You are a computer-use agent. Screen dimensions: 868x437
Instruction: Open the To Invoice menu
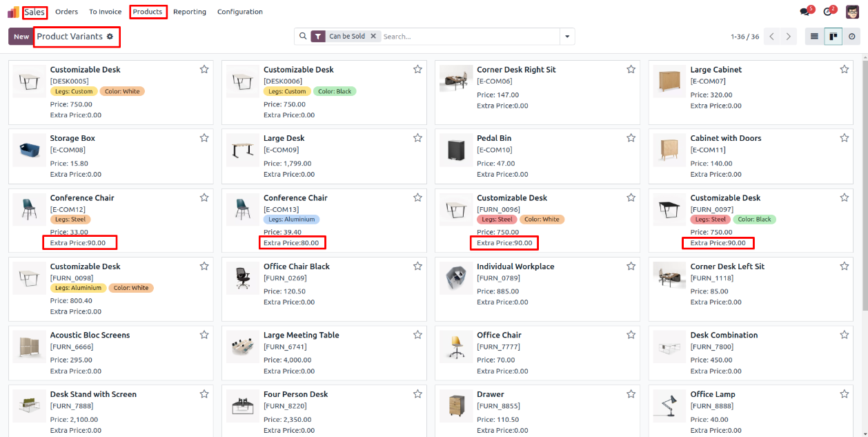click(105, 12)
